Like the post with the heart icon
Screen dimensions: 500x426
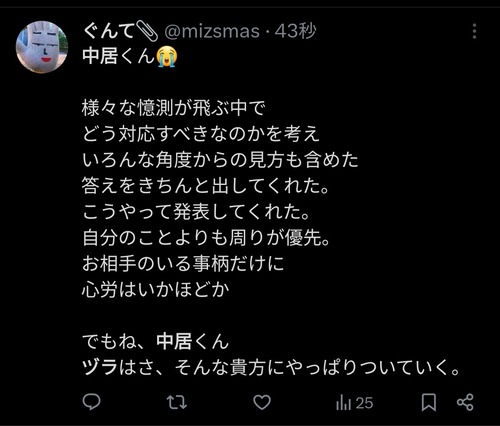[262, 402]
